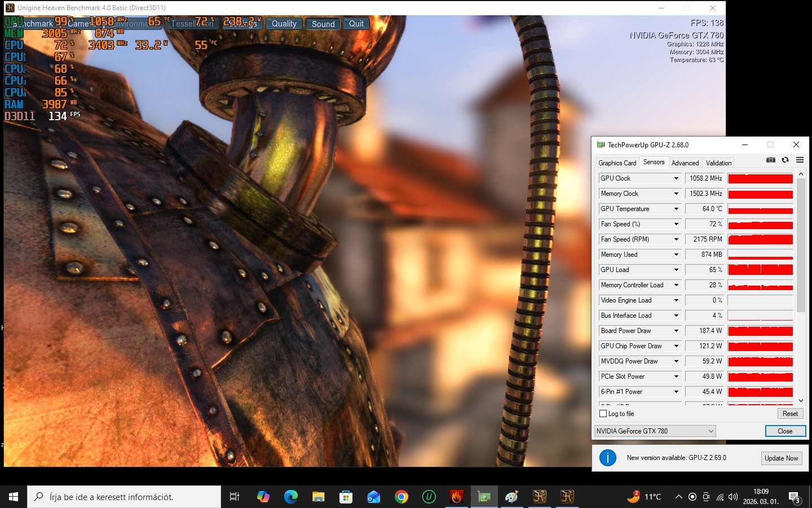Expand the PCIe Slot Power dropdown

(x=676, y=376)
